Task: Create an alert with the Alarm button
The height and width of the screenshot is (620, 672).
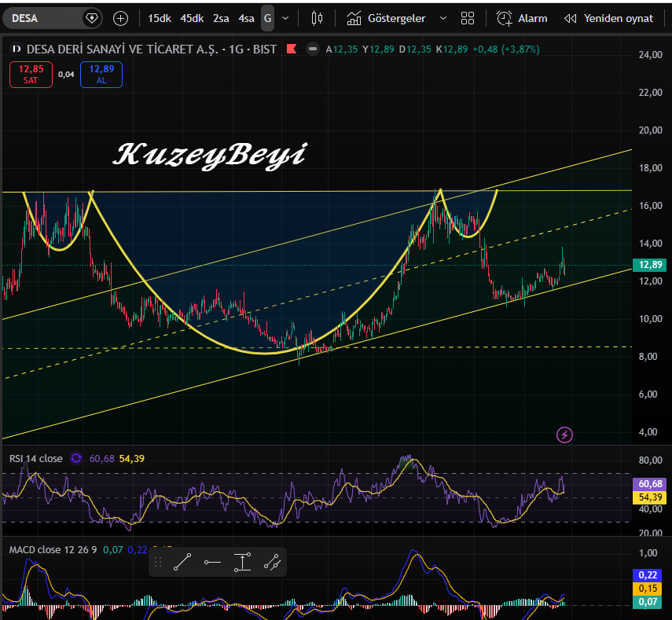Action: [522, 18]
